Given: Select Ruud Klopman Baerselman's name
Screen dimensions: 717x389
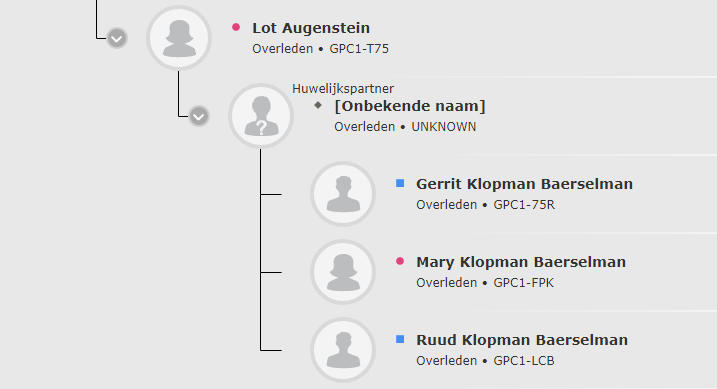Looking at the screenshot, I should [x=522, y=340].
